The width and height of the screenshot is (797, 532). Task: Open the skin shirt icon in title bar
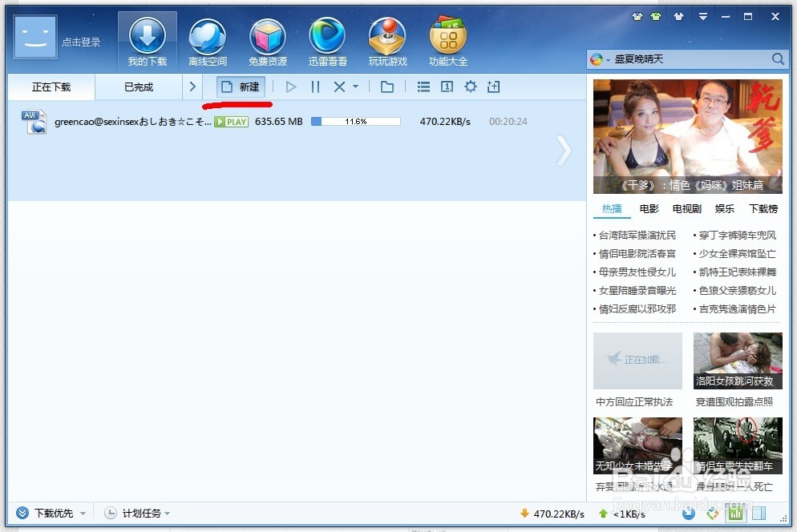[678, 16]
